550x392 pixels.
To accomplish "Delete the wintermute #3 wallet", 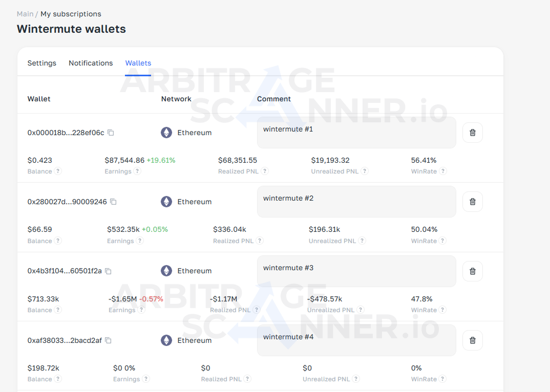I will coord(473,271).
